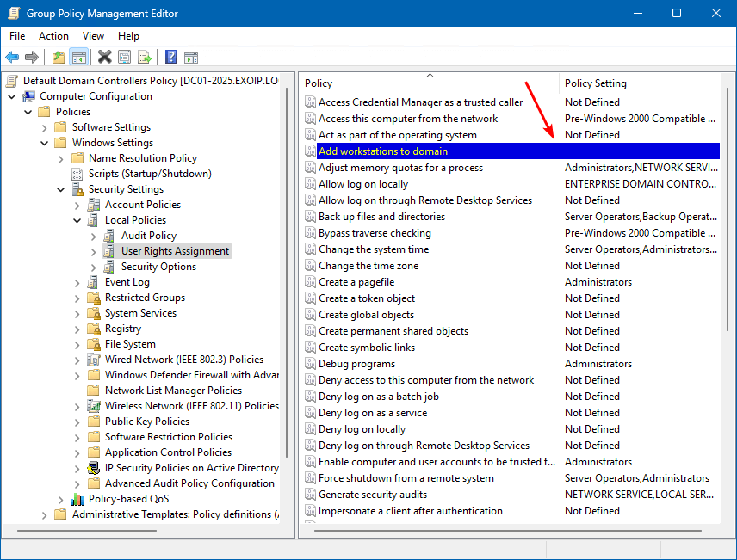
Task: Open the View menu
Action: (x=93, y=36)
